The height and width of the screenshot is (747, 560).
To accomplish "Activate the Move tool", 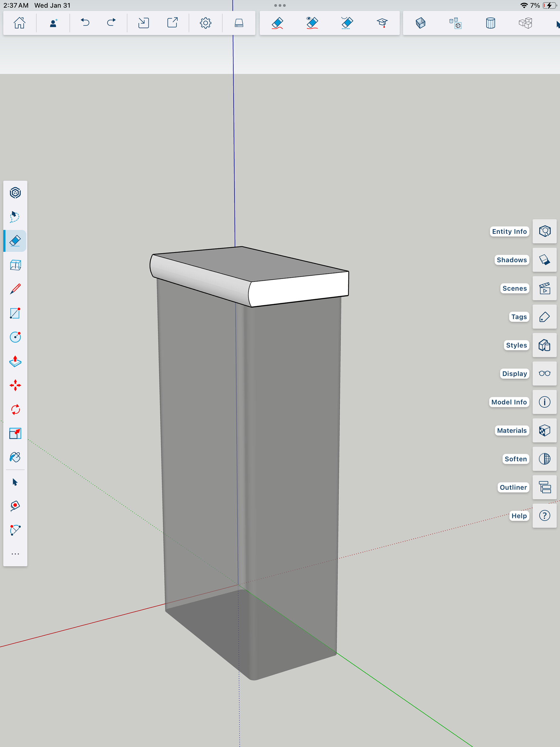I will [15, 385].
